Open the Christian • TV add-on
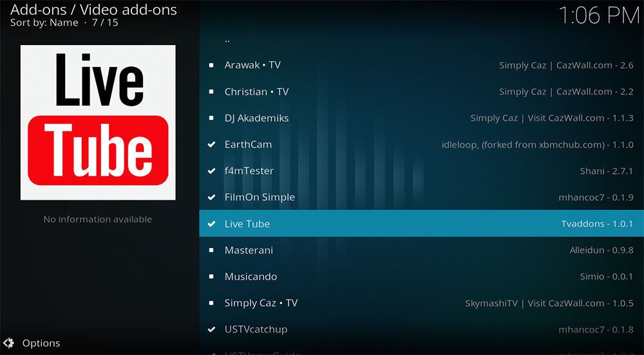 (x=421, y=91)
